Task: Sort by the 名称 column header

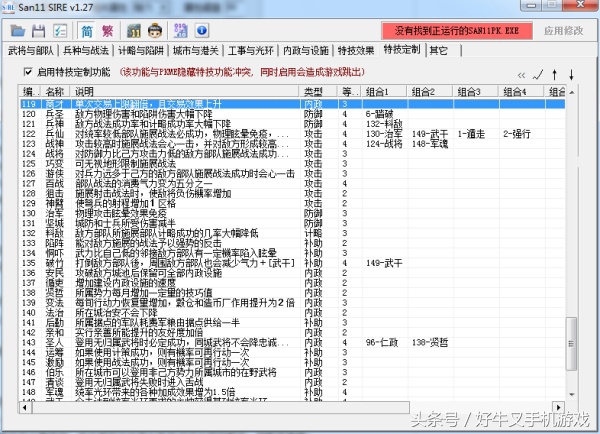Action: point(55,91)
